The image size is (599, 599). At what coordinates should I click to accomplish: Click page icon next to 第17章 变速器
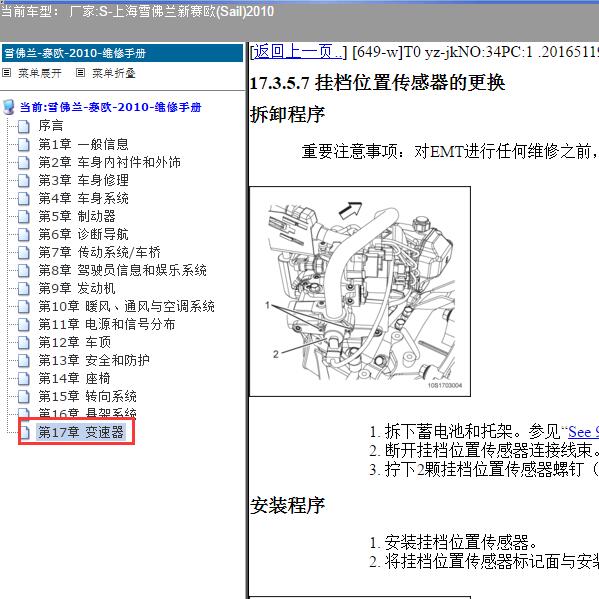coord(25,432)
